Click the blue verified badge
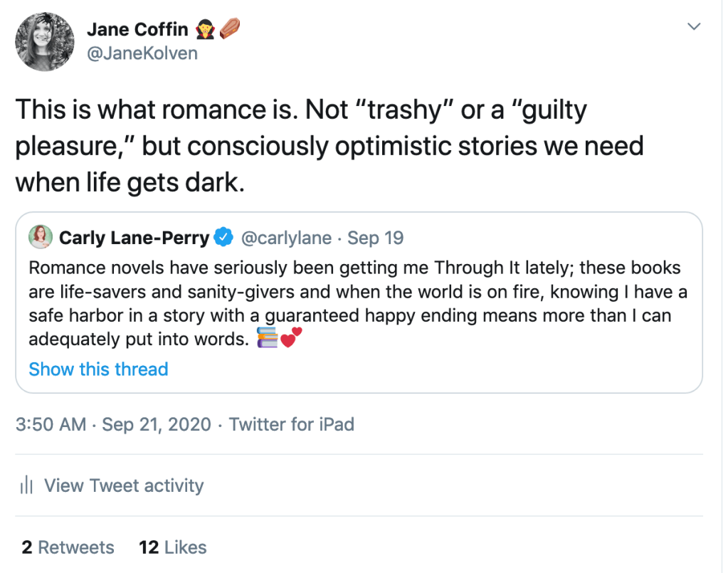Image resolution: width=728 pixels, height=573 pixels. (225, 238)
